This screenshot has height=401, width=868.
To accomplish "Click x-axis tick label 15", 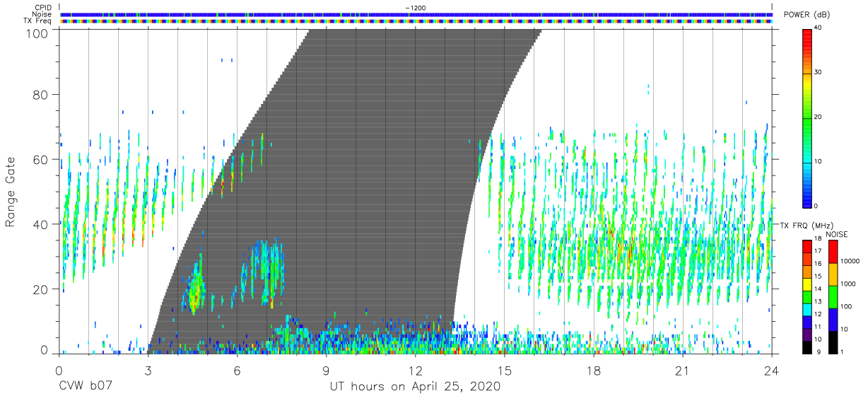I will pos(504,371).
